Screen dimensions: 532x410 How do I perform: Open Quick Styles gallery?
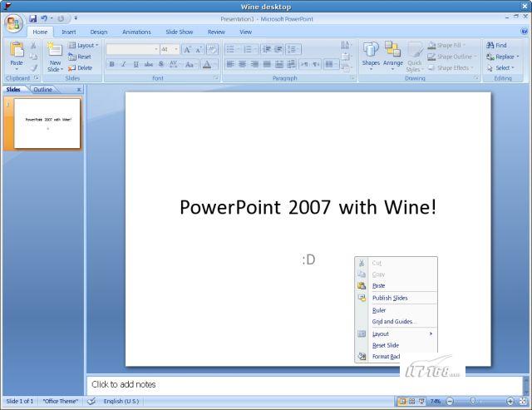click(x=414, y=57)
